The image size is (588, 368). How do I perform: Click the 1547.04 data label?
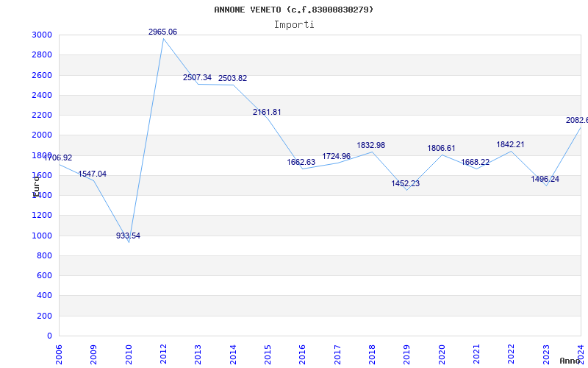coord(93,174)
